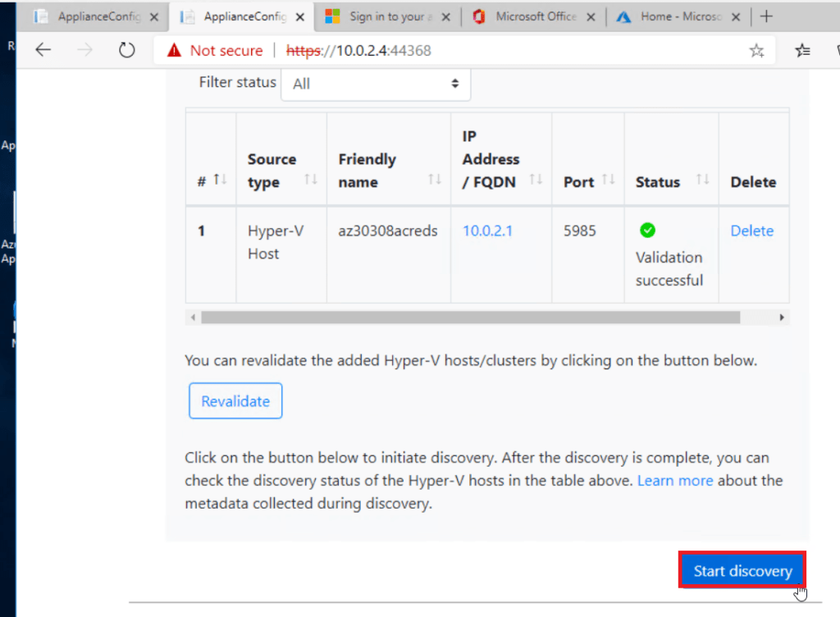The height and width of the screenshot is (617, 840).
Task: Click the green Validation successful checkmark
Action: tap(648, 231)
